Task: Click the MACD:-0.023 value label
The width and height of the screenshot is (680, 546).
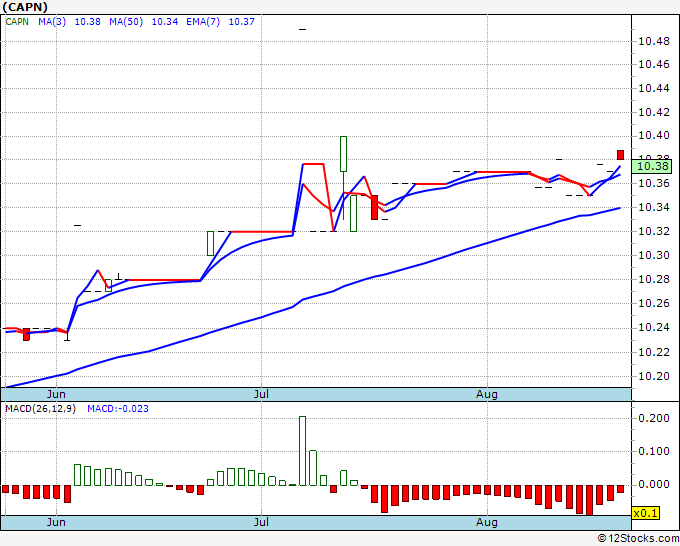Action: (118, 409)
